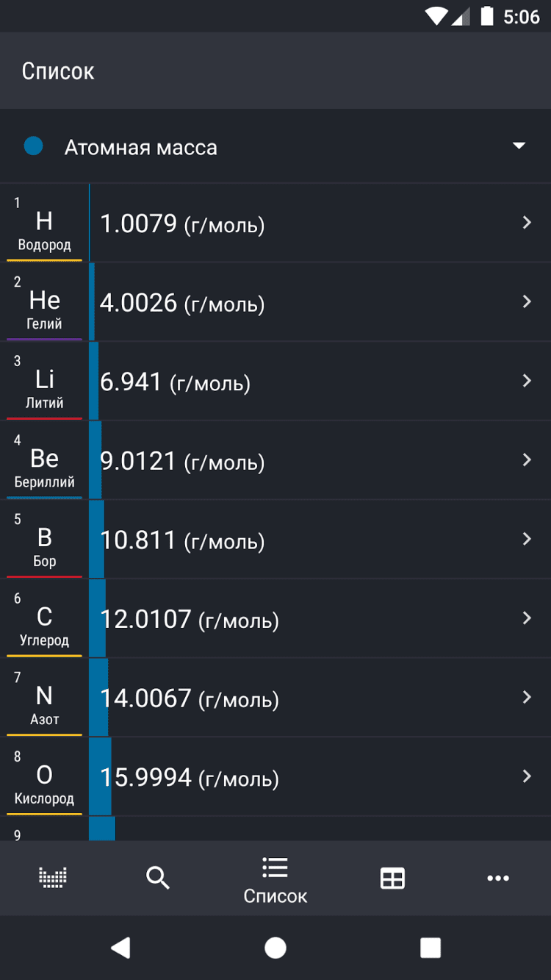Open the recent apps square button
The height and width of the screenshot is (980, 551).
point(430,948)
